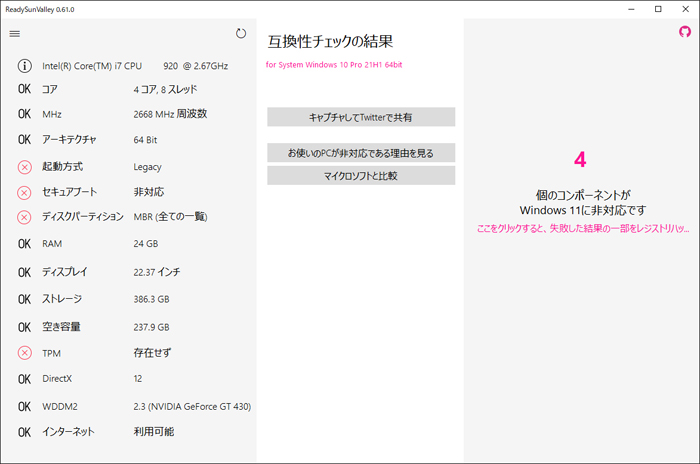This screenshot has width=700, height=464.
Task: Maximize the ReadySunValley window
Action: (658, 9)
